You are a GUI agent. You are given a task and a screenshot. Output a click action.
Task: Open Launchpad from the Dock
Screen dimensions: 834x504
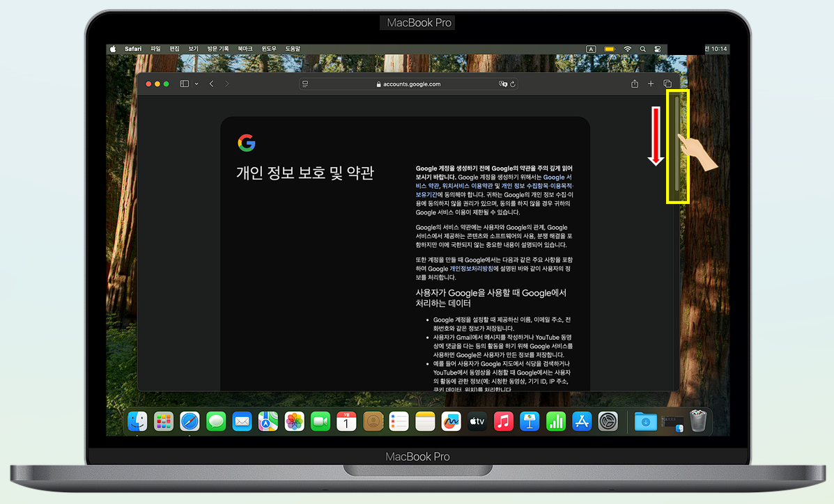click(x=164, y=422)
